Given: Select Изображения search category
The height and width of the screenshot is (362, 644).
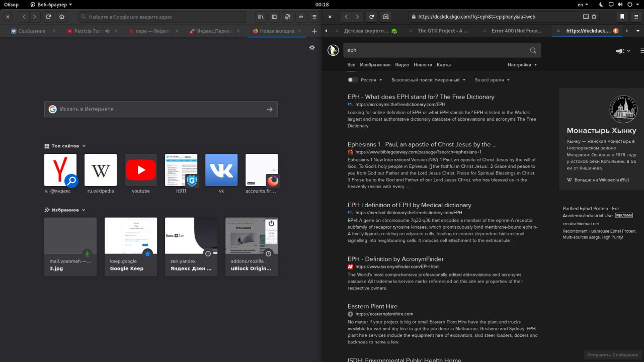Looking at the screenshot, I should [375, 65].
